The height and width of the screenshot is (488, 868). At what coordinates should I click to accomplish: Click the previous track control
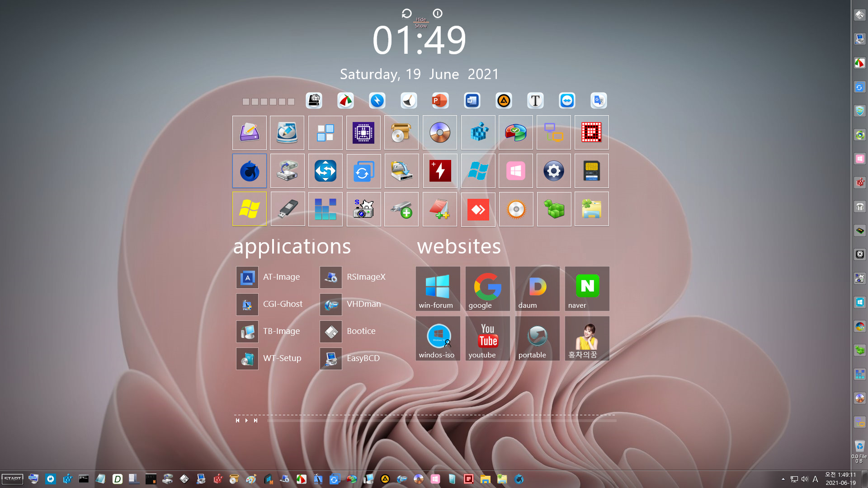click(x=237, y=420)
